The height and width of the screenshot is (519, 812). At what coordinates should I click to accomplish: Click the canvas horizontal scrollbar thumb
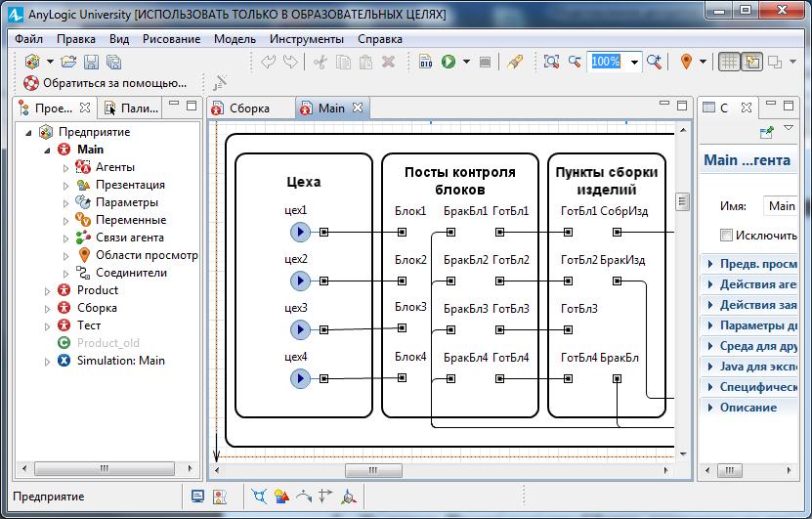[x=373, y=470]
